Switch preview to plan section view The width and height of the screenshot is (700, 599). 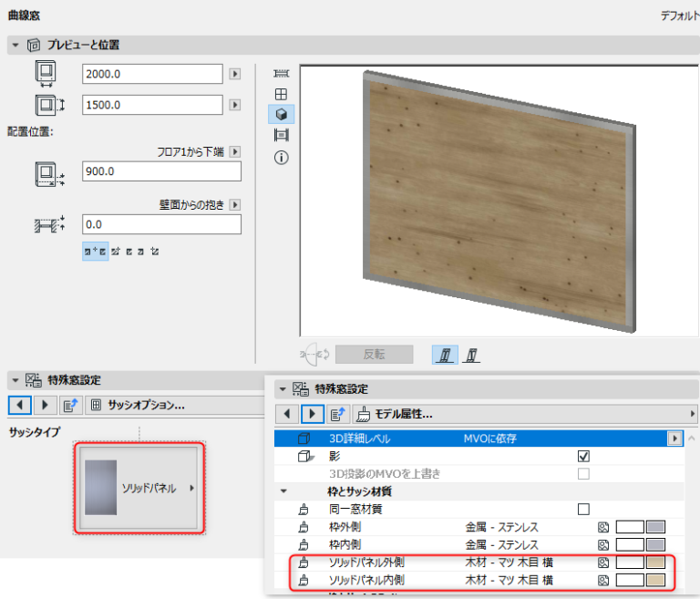point(282,135)
